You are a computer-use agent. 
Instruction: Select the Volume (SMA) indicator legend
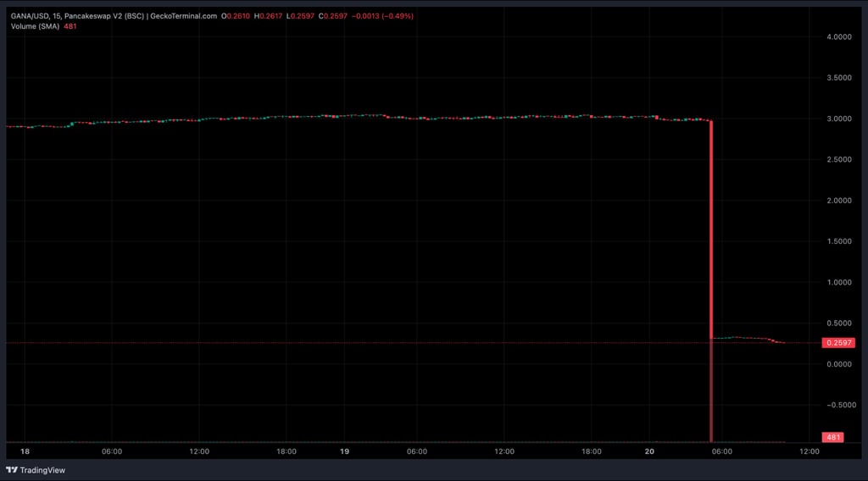(x=35, y=26)
